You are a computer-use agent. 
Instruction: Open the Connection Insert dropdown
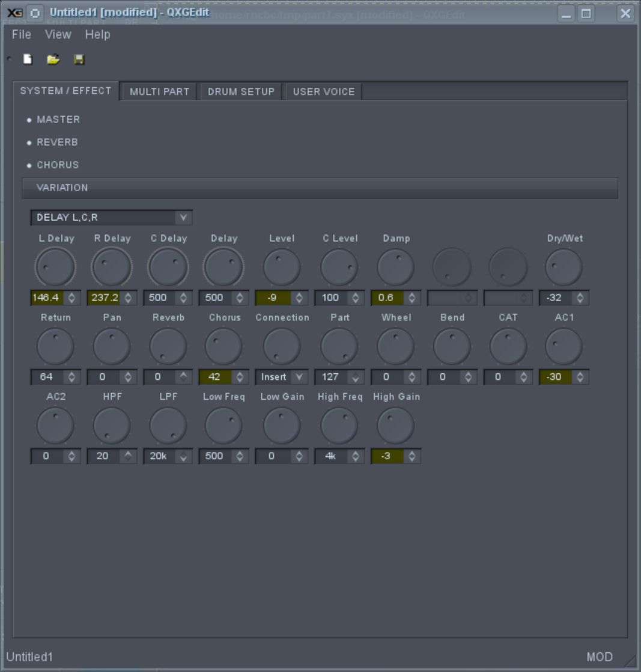[x=281, y=377]
